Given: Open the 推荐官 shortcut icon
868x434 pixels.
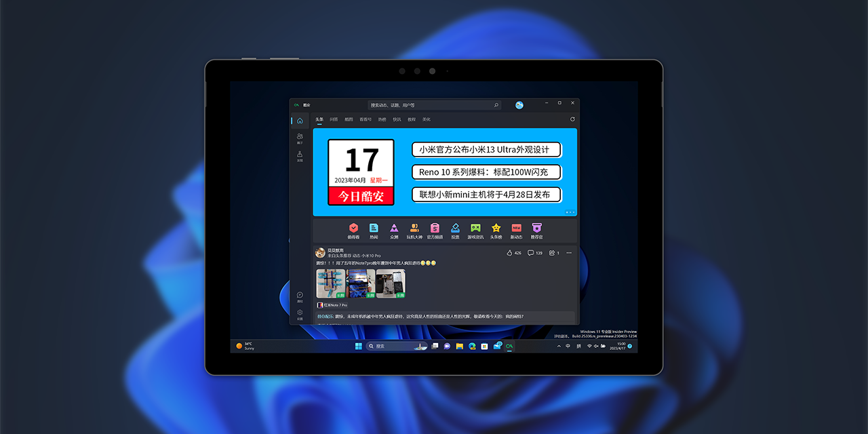Looking at the screenshot, I should click(537, 228).
